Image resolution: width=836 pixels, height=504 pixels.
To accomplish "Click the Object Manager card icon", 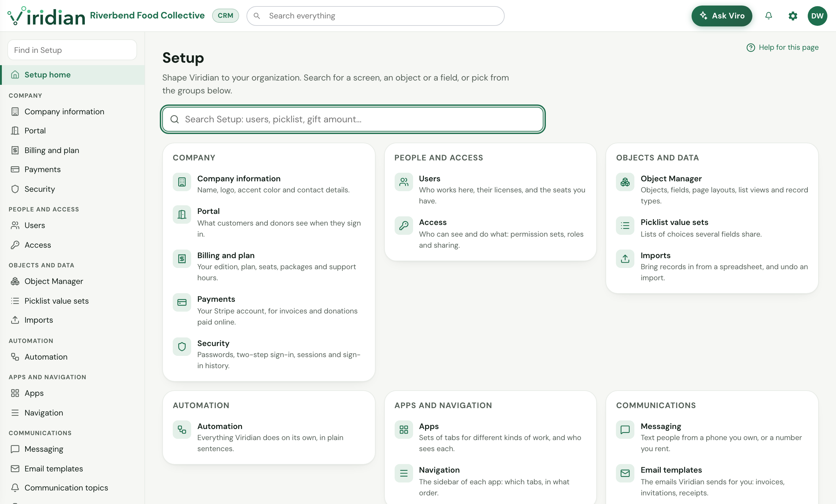I will point(625,182).
